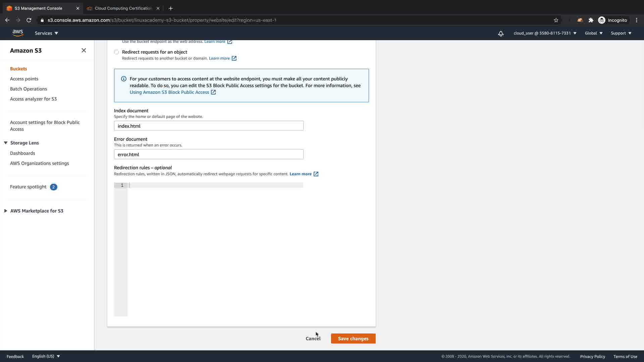Viewport: 644px width, 362px height.
Task: Open Access points in the sidebar
Action: [x=24, y=79]
